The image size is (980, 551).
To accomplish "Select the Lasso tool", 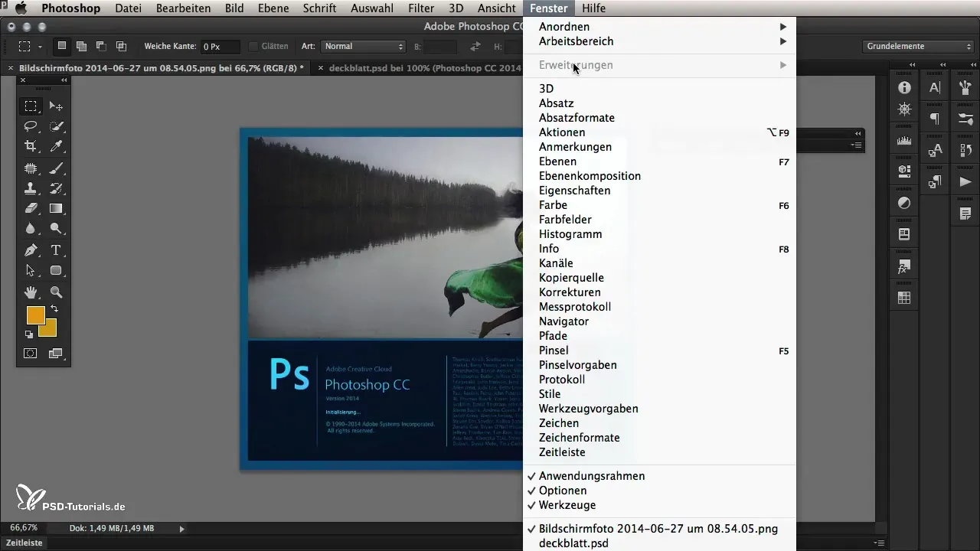I will (x=31, y=126).
